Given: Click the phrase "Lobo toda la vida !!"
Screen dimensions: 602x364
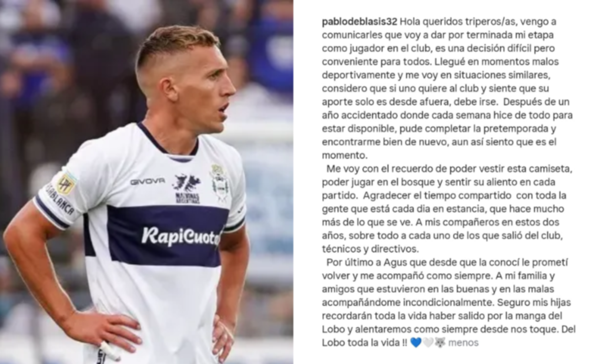Looking at the screenshot, I should click(364, 342).
